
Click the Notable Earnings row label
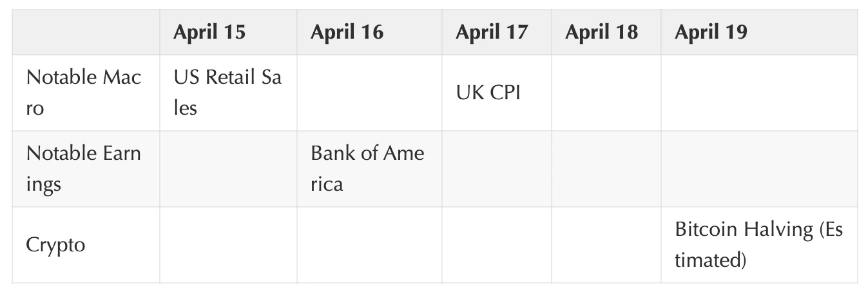[x=84, y=169]
